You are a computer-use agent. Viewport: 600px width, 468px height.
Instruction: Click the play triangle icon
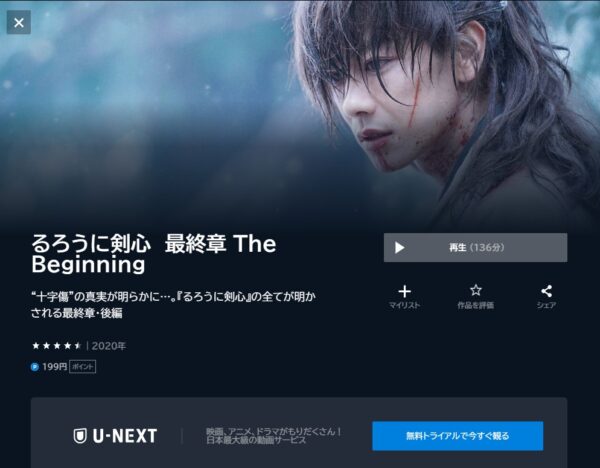coord(399,248)
